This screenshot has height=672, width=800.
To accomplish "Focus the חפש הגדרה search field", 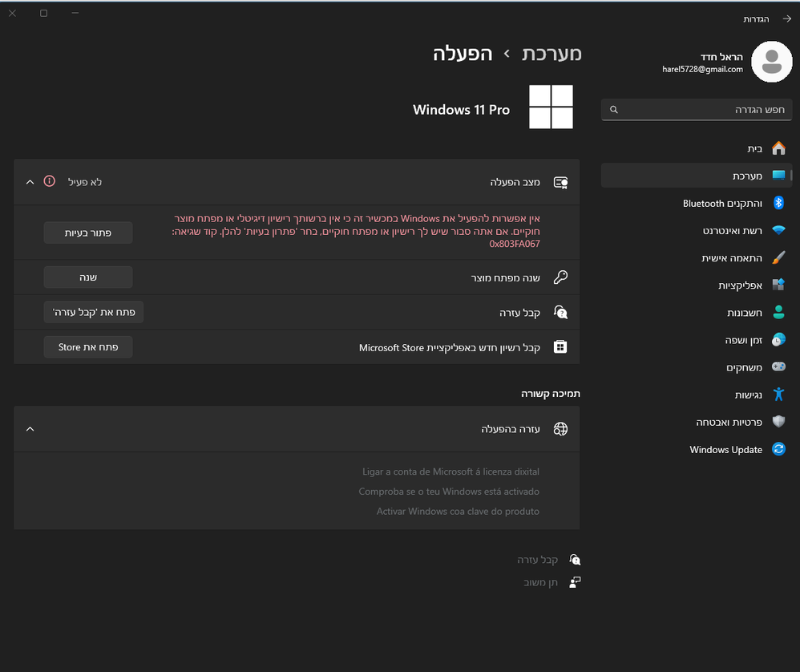I will click(697, 110).
